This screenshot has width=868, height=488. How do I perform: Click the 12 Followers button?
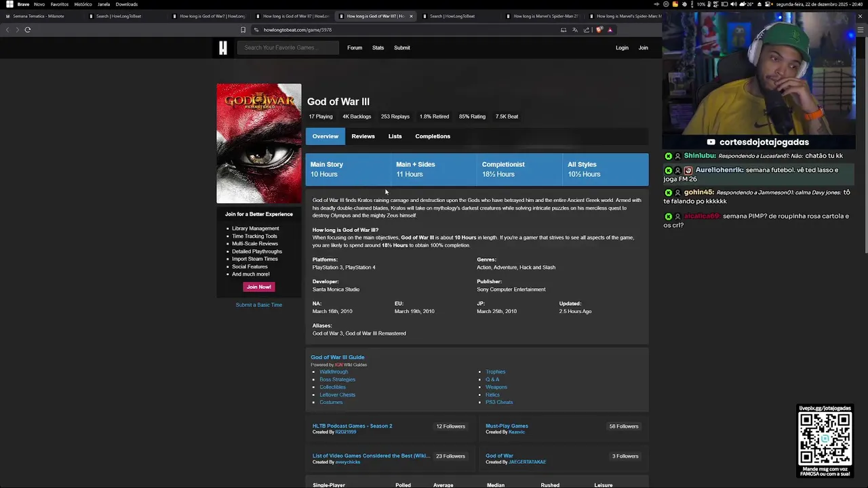pos(451,426)
